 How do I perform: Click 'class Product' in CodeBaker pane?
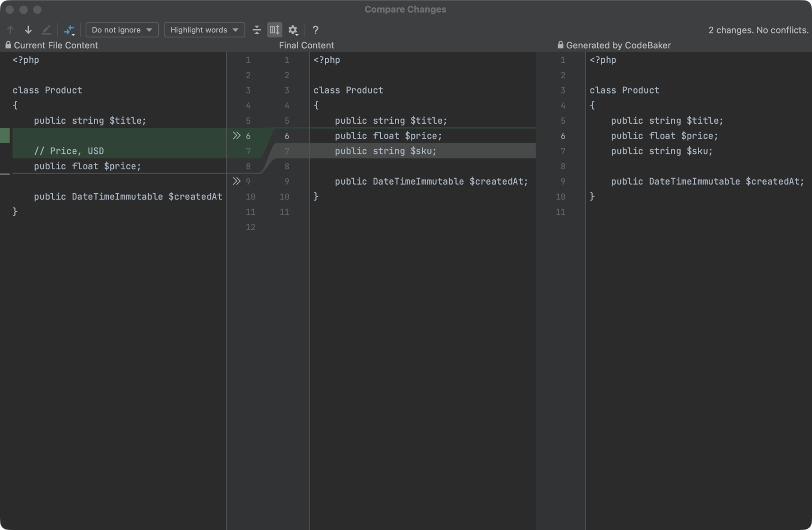(624, 90)
